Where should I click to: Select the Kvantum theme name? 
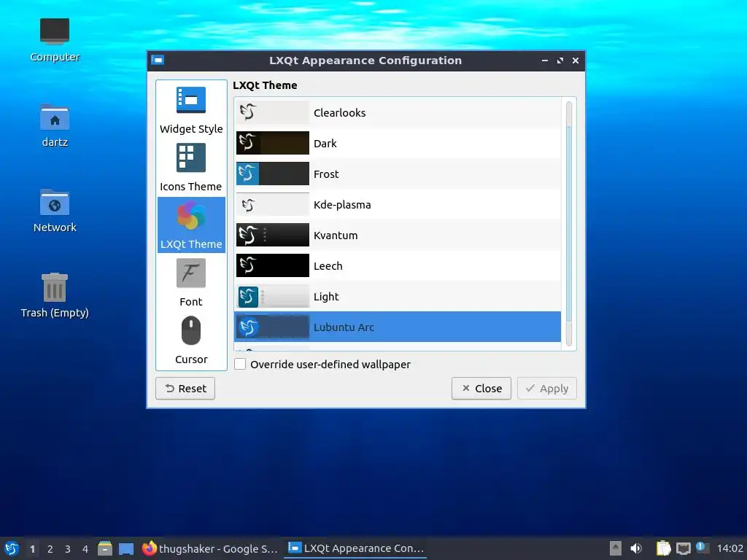336,236
